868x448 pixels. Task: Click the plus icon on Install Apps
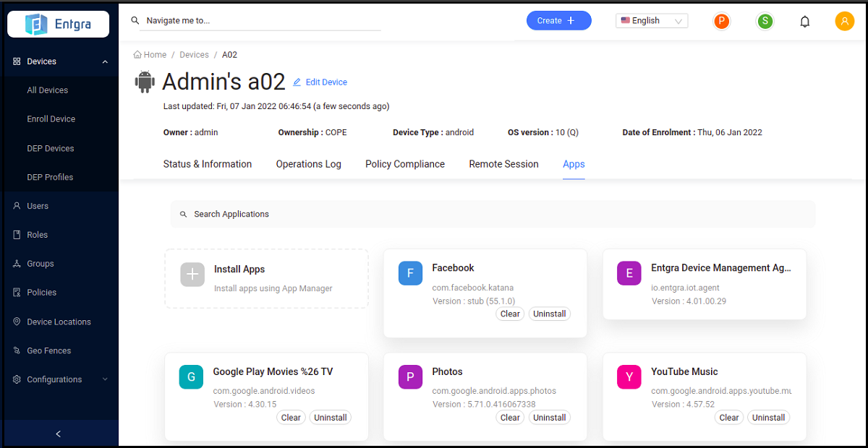192,275
